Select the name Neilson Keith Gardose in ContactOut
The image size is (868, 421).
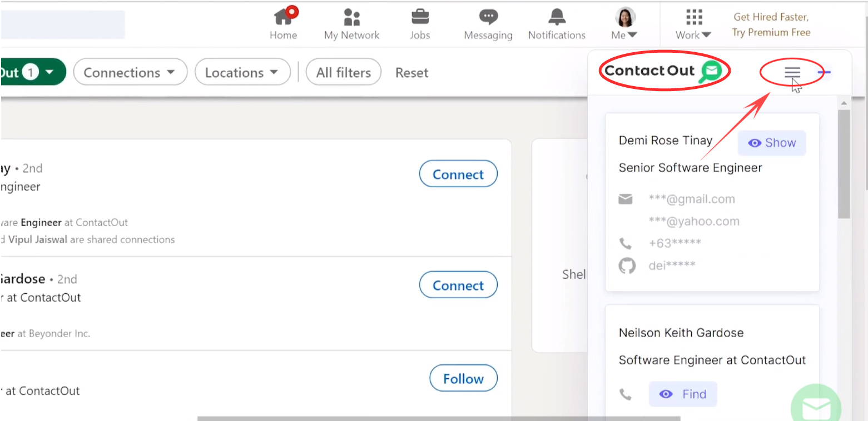(x=681, y=333)
